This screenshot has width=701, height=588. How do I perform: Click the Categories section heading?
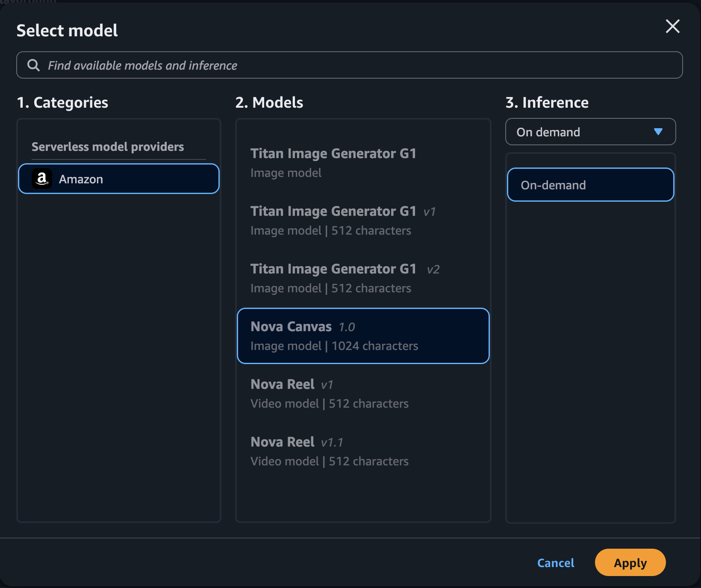click(62, 102)
